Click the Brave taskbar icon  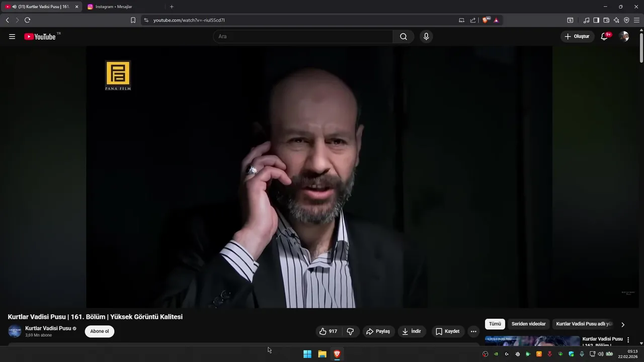coord(337,354)
